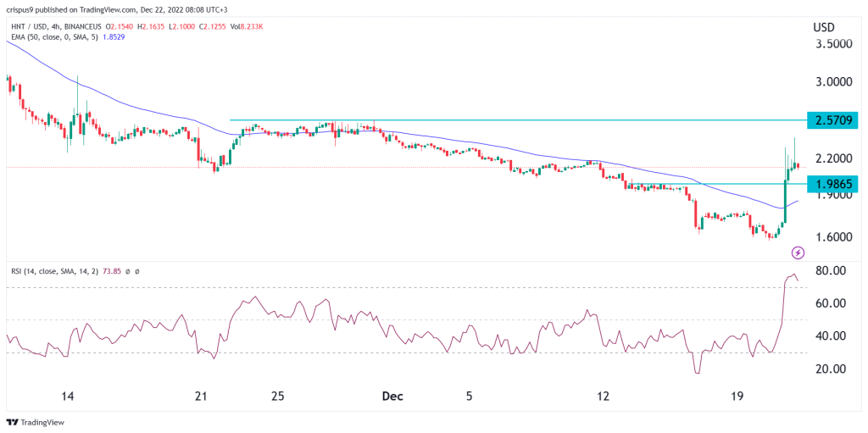Click the date label 14 on time axis
Screen dimensions: 868x433
click(68, 397)
